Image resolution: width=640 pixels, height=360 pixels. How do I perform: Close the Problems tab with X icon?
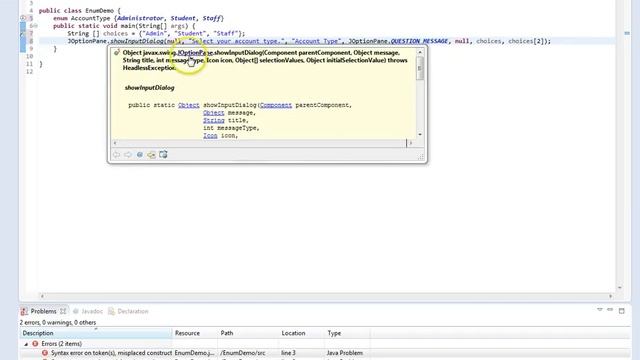pyautogui.click(x=63, y=311)
